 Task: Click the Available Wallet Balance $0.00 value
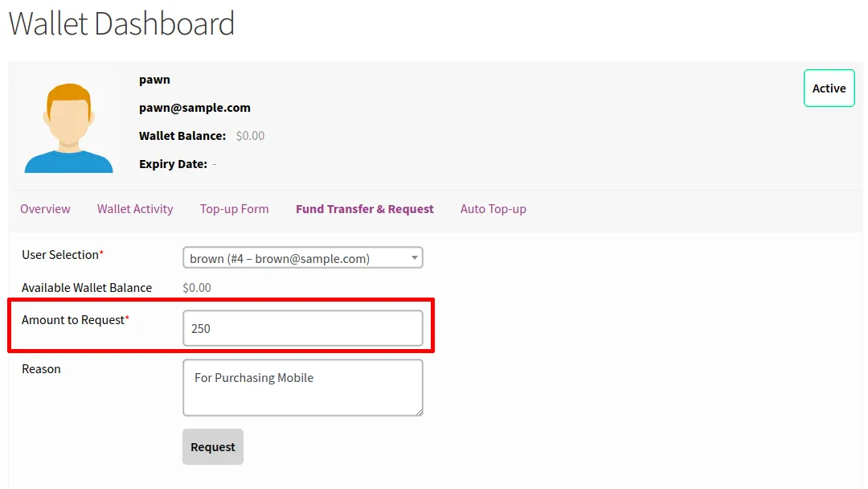197,288
